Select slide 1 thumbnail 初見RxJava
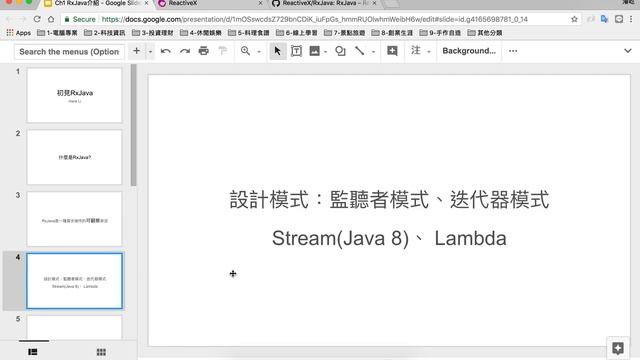 pyautogui.click(x=74, y=95)
